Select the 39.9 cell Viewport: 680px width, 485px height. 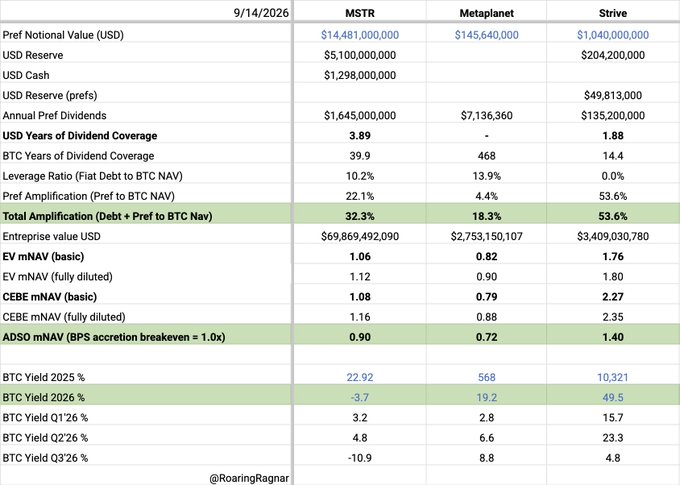coord(360,156)
